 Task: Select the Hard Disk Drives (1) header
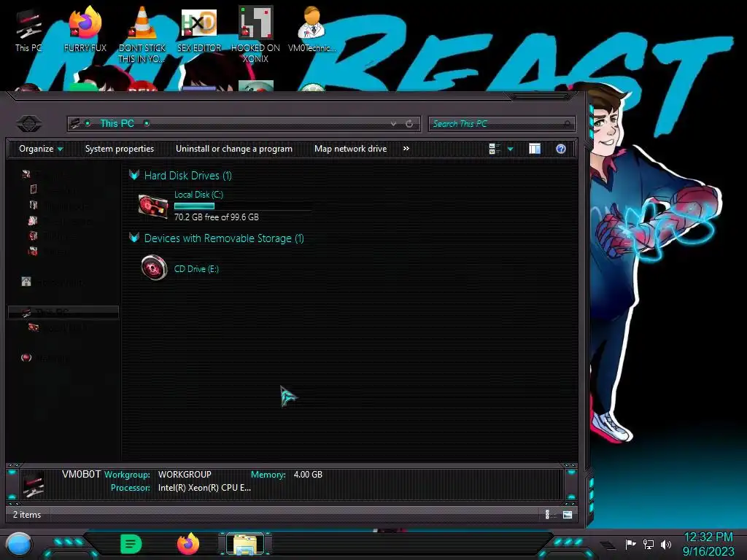[x=188, y=176]
